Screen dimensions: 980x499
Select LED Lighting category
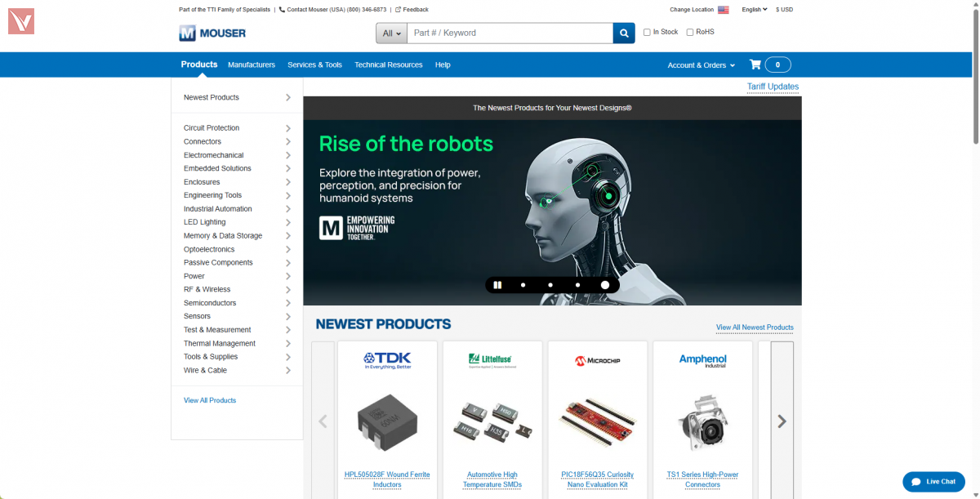coord(205,222)
